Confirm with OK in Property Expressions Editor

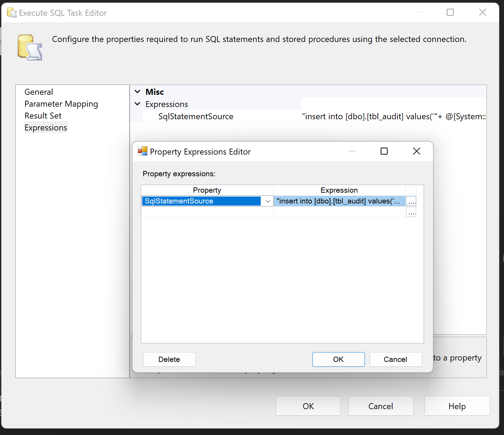pos(338,359)
